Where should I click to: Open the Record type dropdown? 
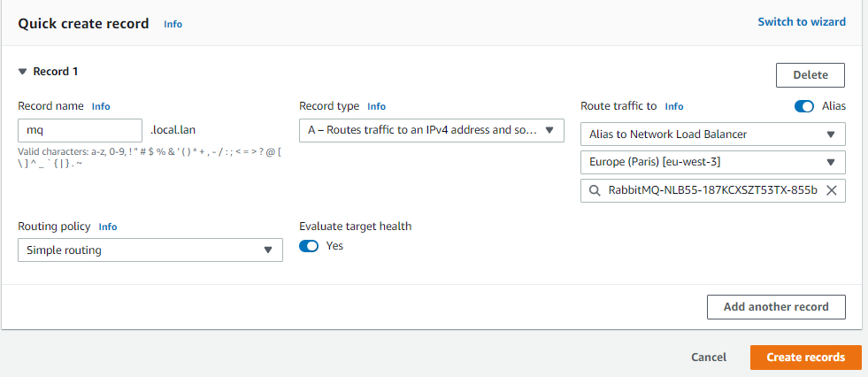click(432, 130)
